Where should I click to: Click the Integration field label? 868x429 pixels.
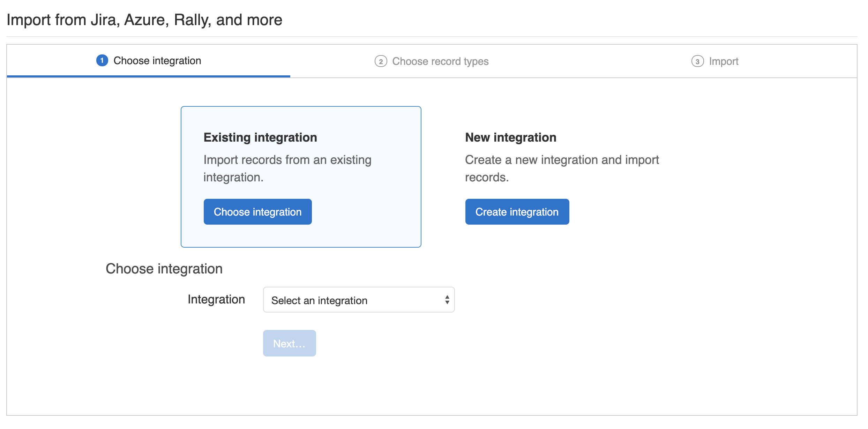tap(216, 299)
